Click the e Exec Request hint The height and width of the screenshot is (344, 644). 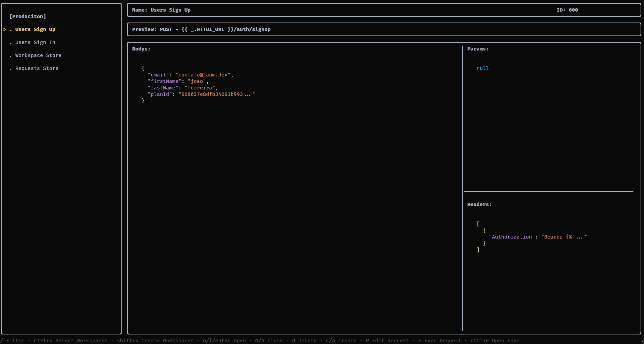[440, 341]
